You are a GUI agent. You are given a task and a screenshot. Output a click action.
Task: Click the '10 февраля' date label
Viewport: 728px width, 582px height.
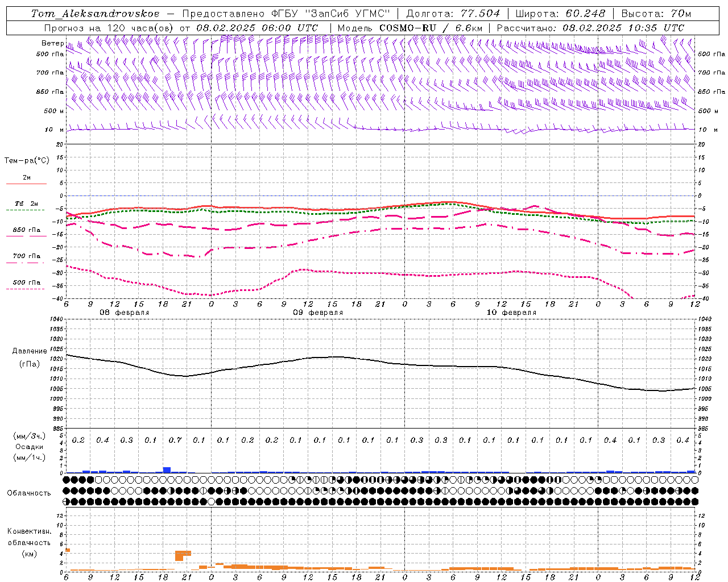[x=511, y=313]
